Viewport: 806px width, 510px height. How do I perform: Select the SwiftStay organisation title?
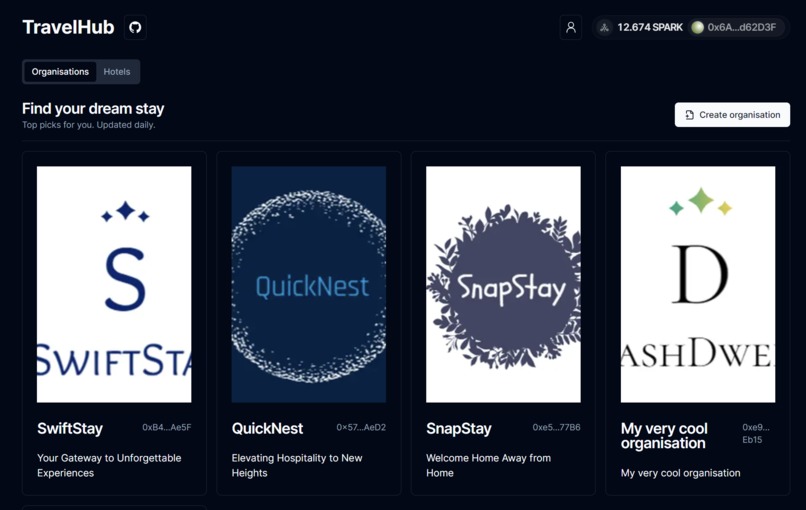[x=70, y=428]
